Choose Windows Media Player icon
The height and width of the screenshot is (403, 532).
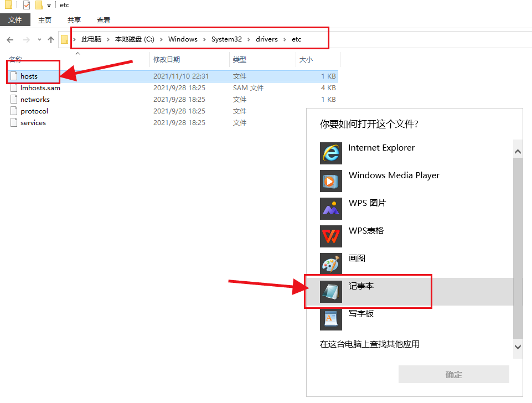coord(331,181)
